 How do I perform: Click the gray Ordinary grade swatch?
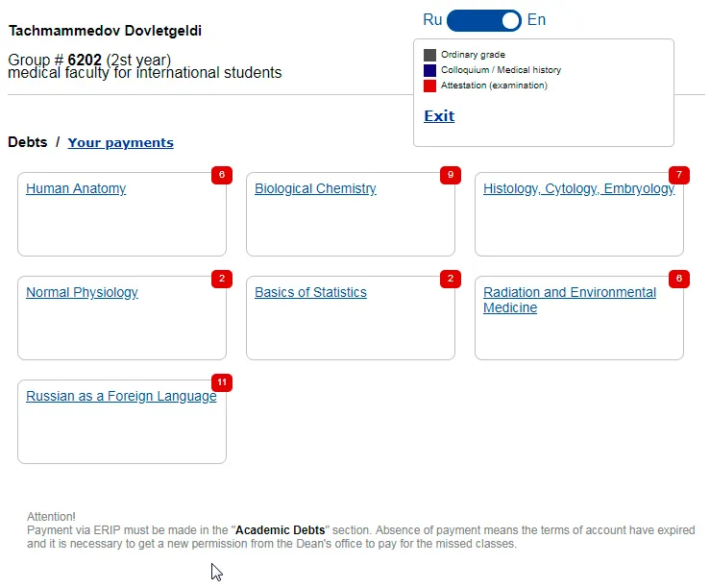click(x=429, y=55)
